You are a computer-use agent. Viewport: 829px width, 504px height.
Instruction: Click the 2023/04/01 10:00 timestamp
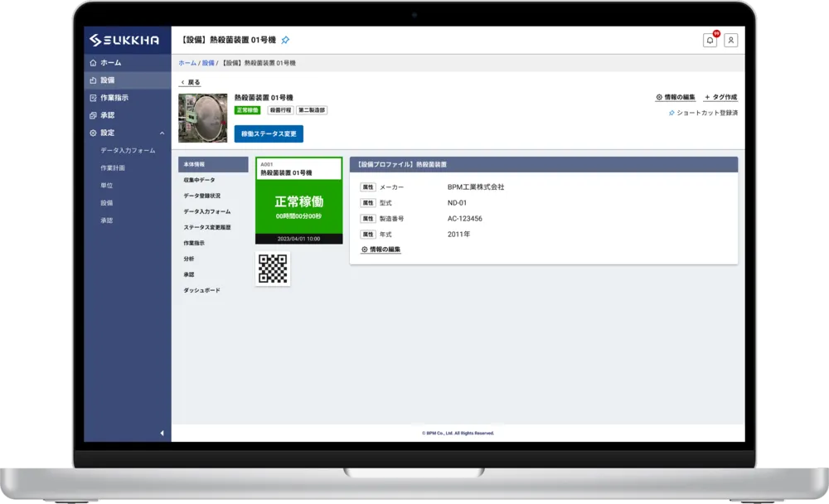[x=298, y=239]
